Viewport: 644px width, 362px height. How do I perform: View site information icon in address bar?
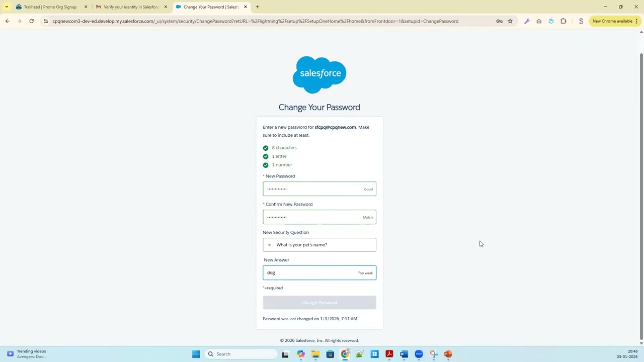(x=46, y=21)
